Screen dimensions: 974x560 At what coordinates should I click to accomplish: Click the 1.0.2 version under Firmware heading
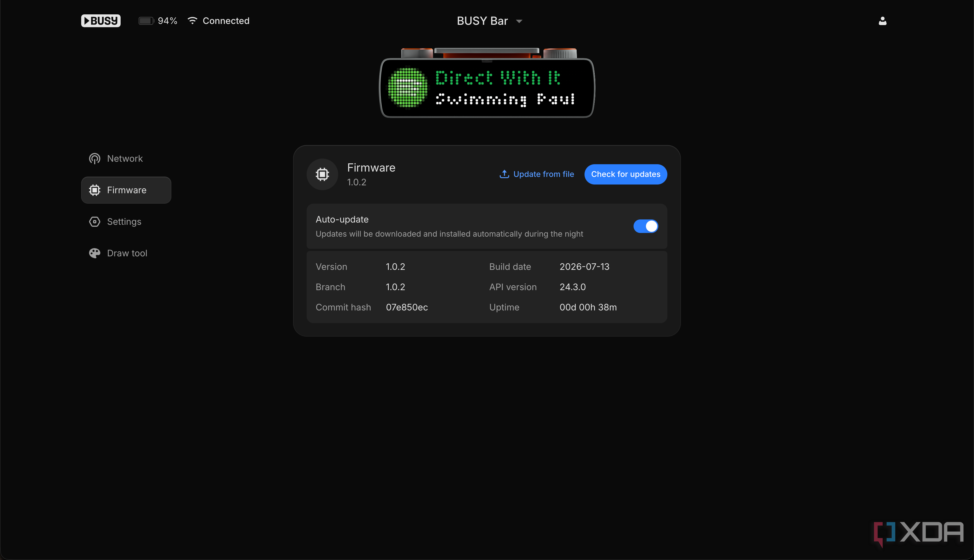coord(357,182)
